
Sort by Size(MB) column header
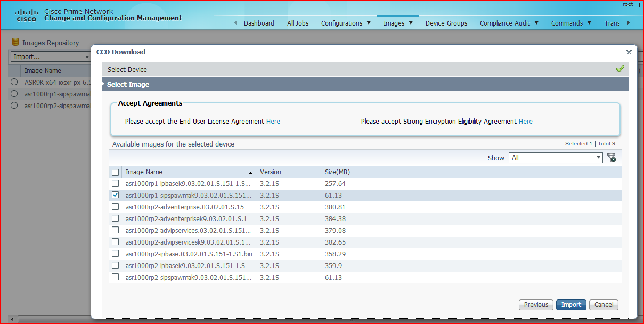coord(353,172)
